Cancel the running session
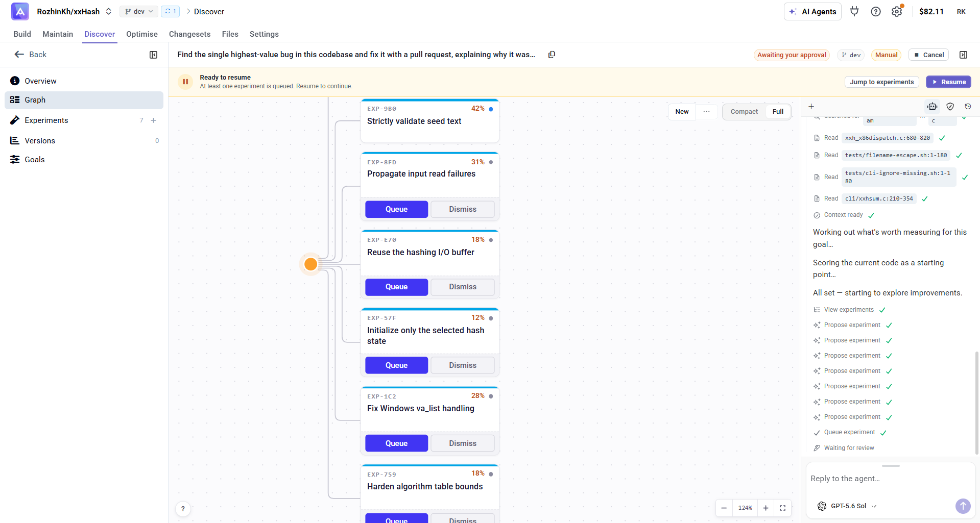Viewport: 980px width, 523px height. [928, 55]
